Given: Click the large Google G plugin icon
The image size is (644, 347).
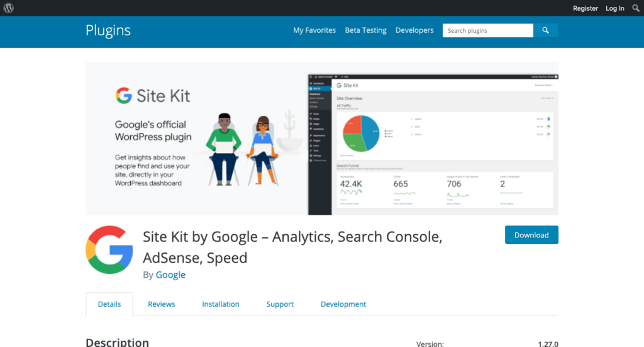Looking at the screenshot, I should point(109,249).
